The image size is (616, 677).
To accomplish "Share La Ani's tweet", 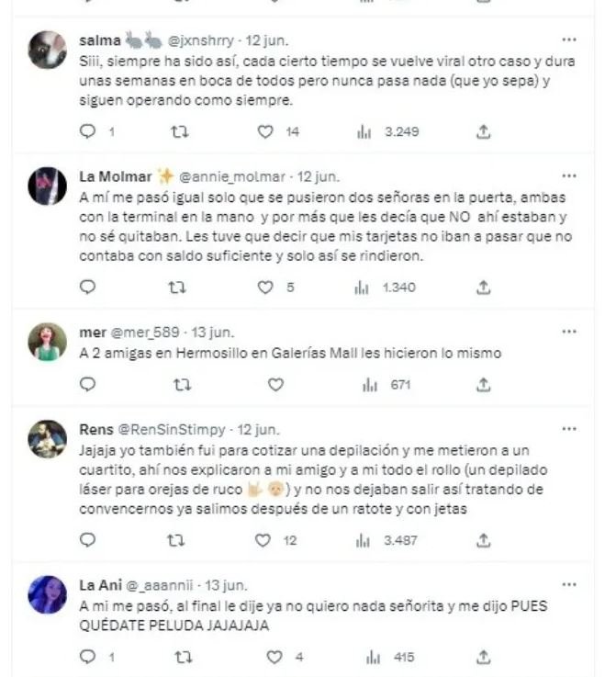I will coord(483,658).
